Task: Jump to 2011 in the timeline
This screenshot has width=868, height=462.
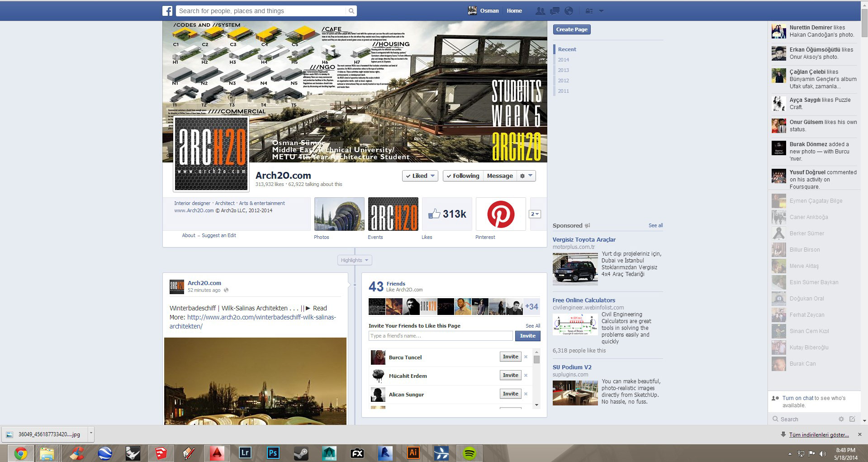Action: [x=563, y=91]
